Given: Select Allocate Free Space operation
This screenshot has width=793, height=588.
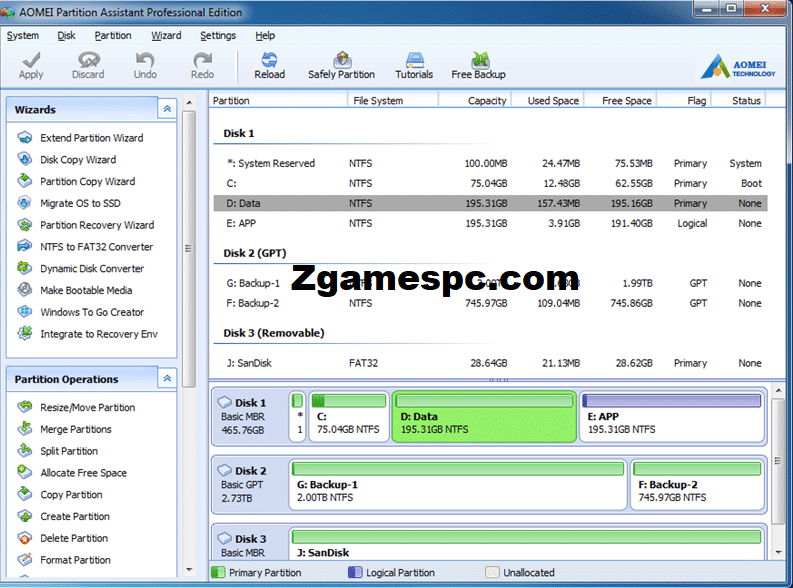Looking at the screenshot, I should (83, 473).
